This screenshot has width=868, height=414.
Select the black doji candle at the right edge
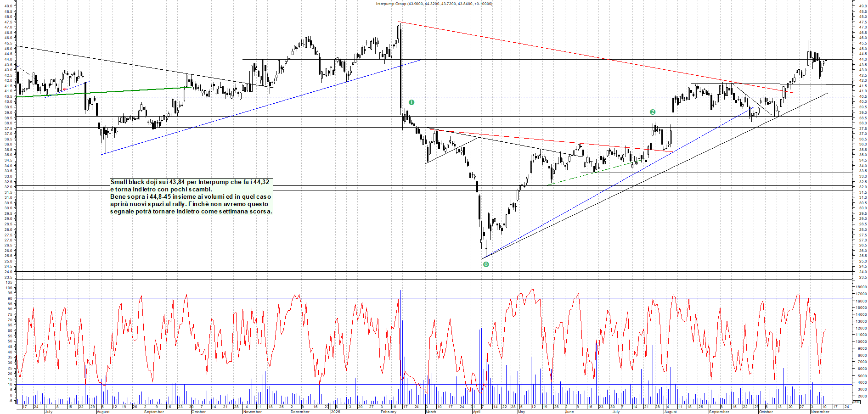[826, 61]
